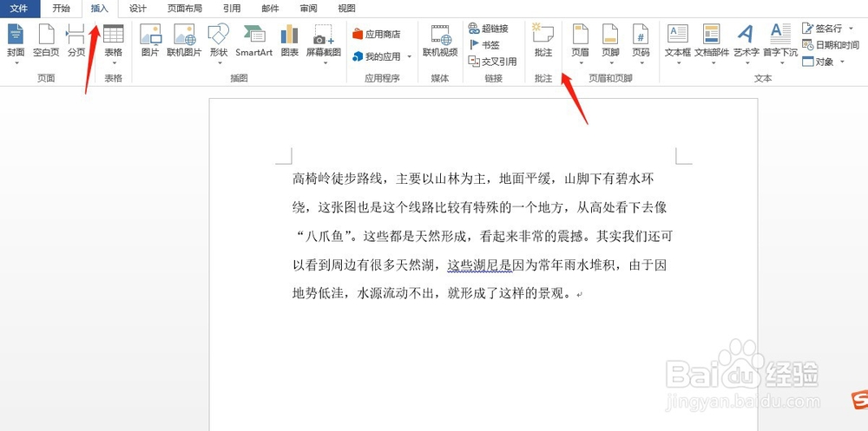Open my apps (我的应用)
The height and width of the screenshot is (431, 868).
(377, 56)
